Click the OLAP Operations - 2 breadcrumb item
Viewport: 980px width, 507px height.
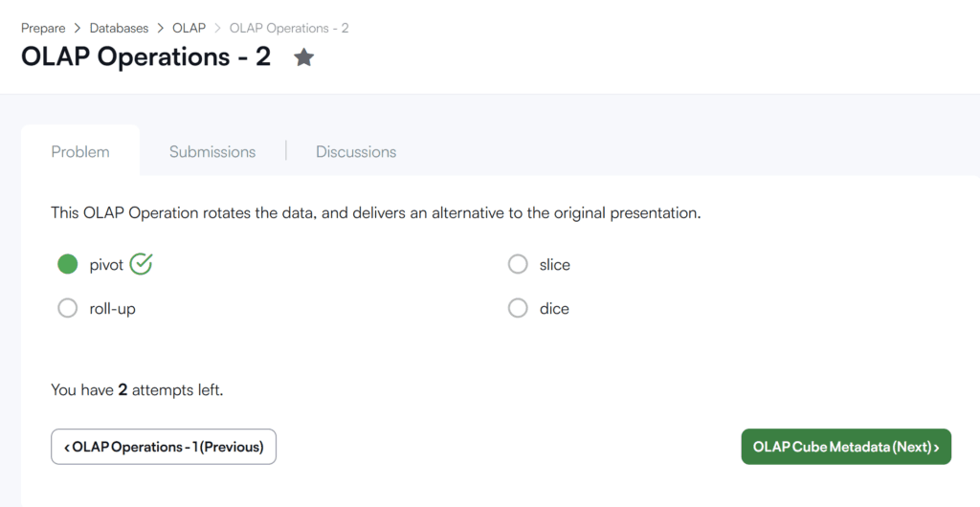click(x=289, y=28)
